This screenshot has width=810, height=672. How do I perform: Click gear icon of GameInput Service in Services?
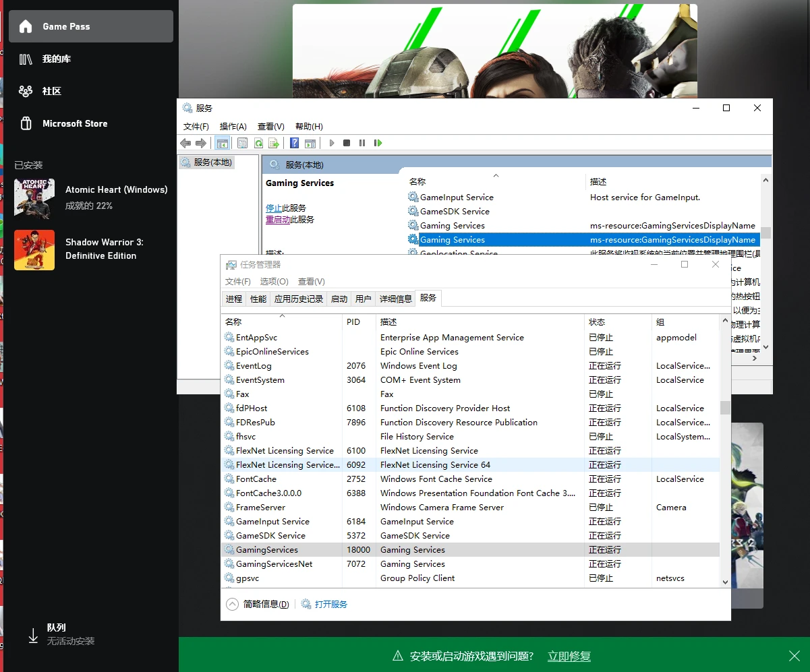tap(413, 197)
